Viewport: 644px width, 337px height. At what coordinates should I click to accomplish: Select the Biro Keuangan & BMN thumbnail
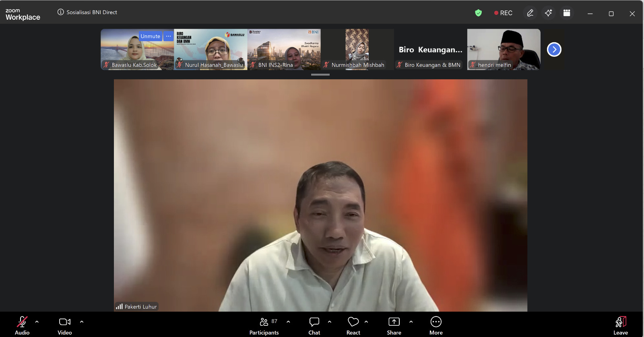click(431, 50)
